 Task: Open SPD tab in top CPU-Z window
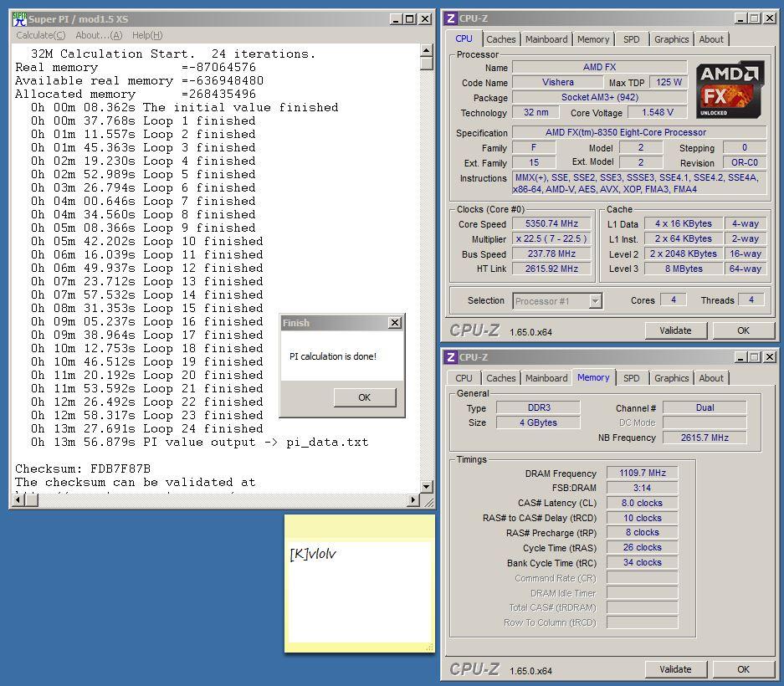point(631,39)
